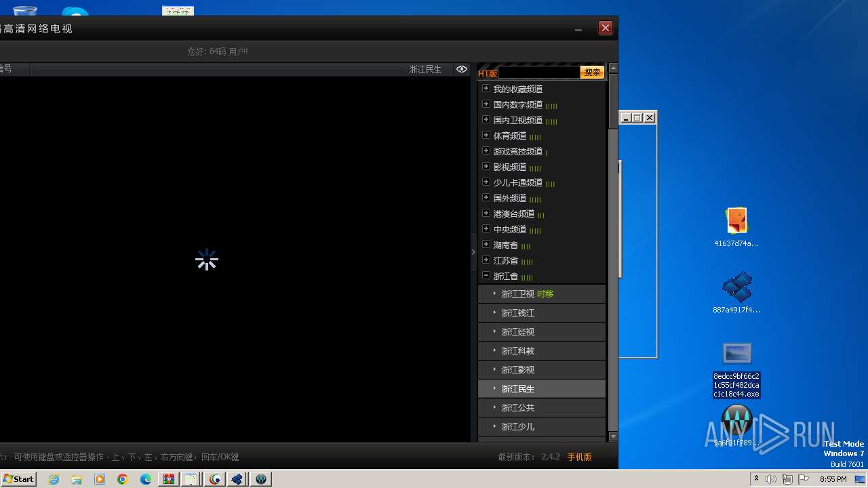
Task: Open the volume speaker tray icon
Action: (771, 479)
